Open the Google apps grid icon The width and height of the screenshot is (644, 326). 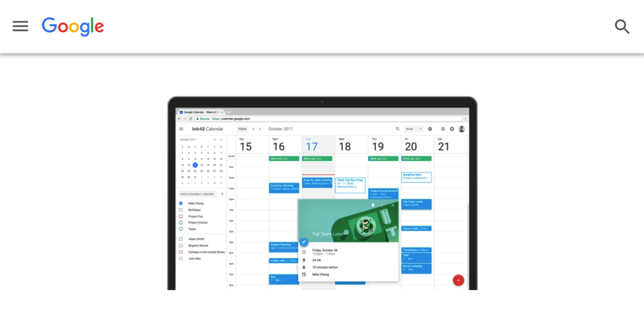click(x=443, y=129)
